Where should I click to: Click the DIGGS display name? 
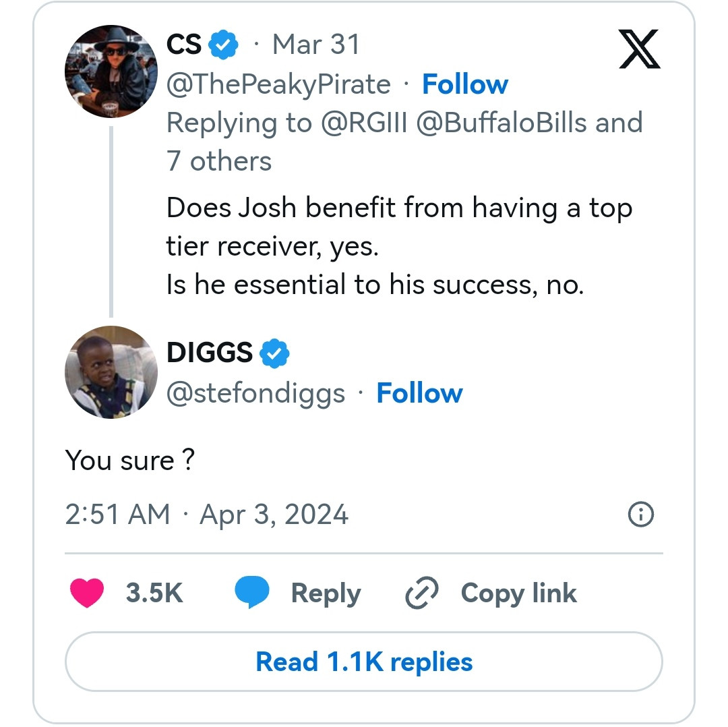[210, 353]
